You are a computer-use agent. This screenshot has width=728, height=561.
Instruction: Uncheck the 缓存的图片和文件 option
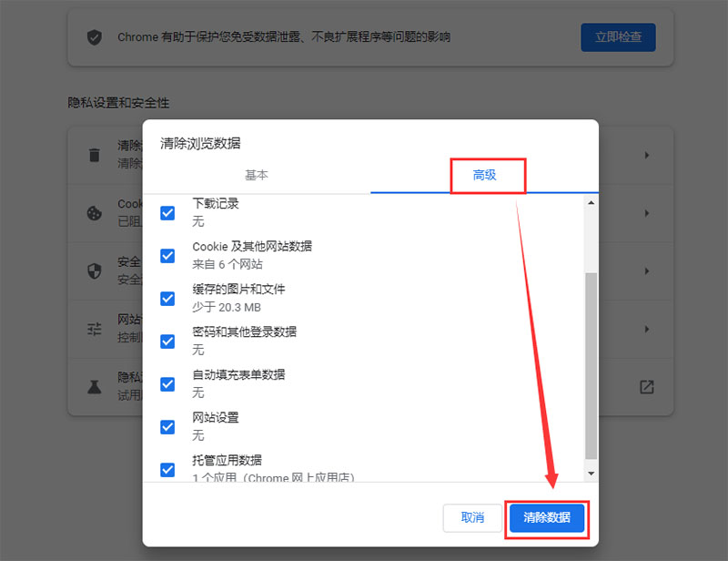[x=167, y=299]
